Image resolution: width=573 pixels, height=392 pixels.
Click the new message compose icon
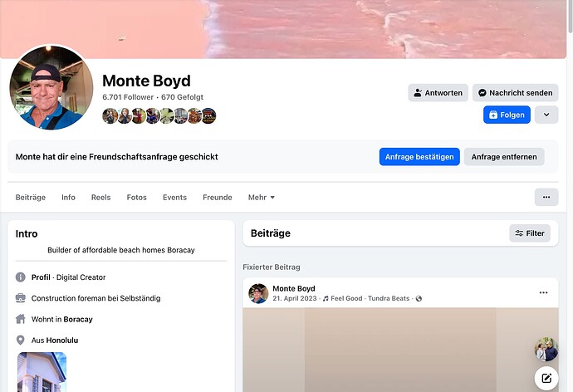546,378
